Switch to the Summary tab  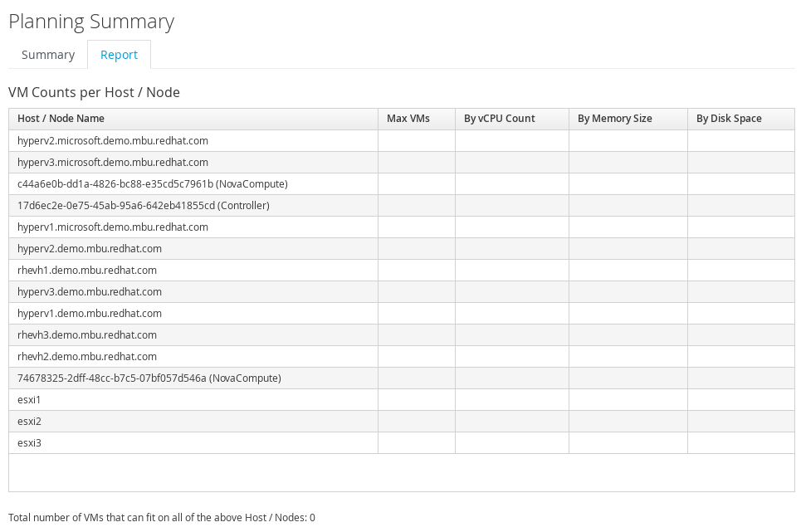coord(48,55)
